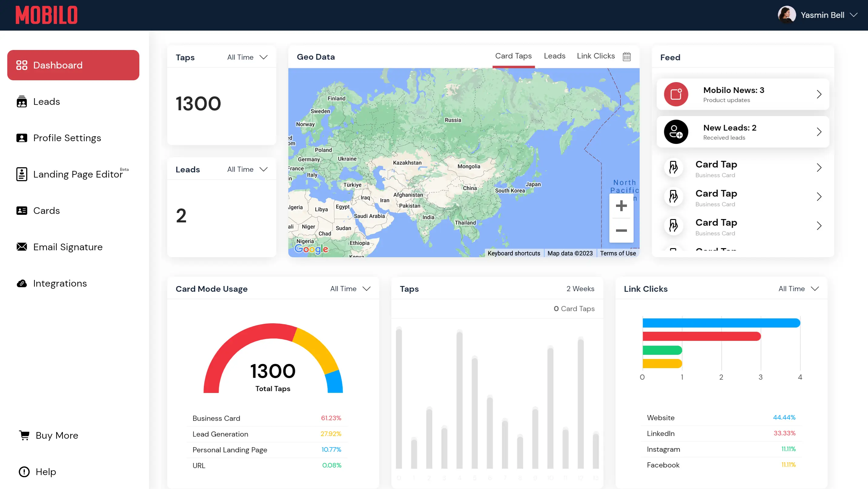Expand the Taps All Time dropdown
Screen dimensions: 868x489
pyautogui.click(x=247, y=57)
